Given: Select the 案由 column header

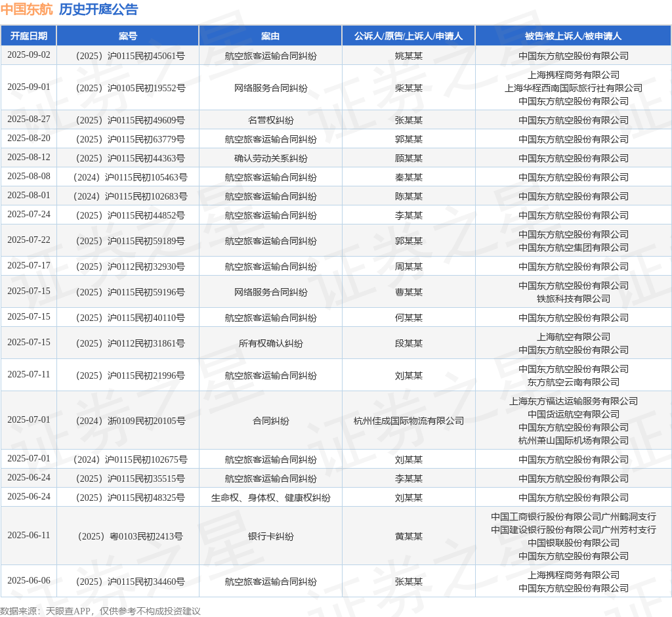Looking at the screenshot, I should coord(270,36).
